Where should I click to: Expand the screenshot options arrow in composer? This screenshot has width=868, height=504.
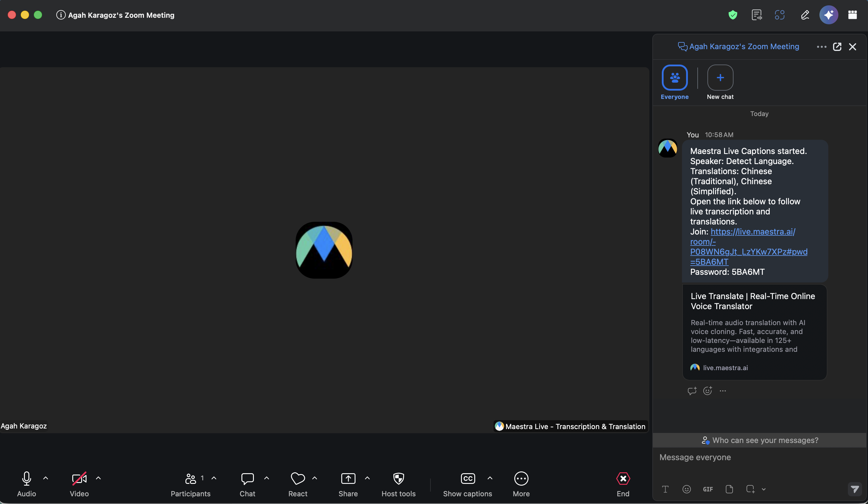[763, 489]
